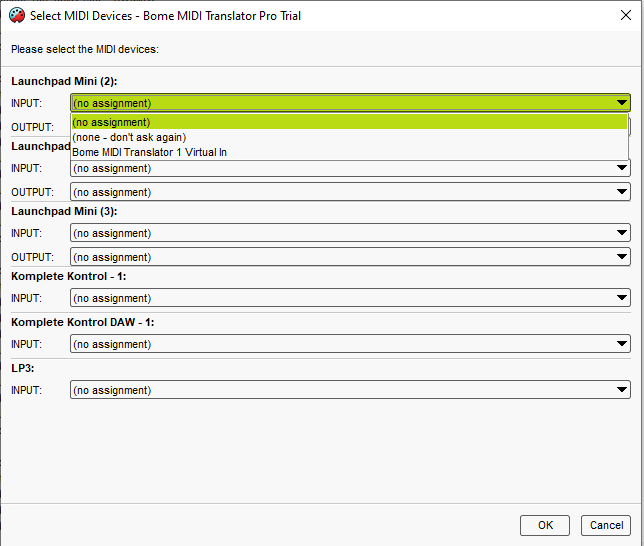Expand the LP3 INPUT dropdown
The height and width of the screenshot is (546, 644).
click(621, 390)
